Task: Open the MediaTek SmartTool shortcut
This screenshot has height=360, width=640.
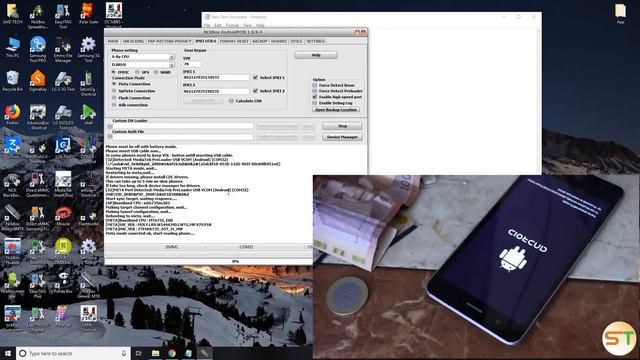Action: coord(63,184)
